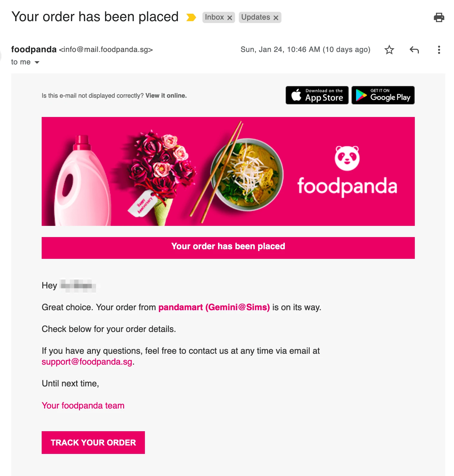Screen dimensions: 454x476
Task: Toggle the yellow importance marker
Action: pos(191,17)
